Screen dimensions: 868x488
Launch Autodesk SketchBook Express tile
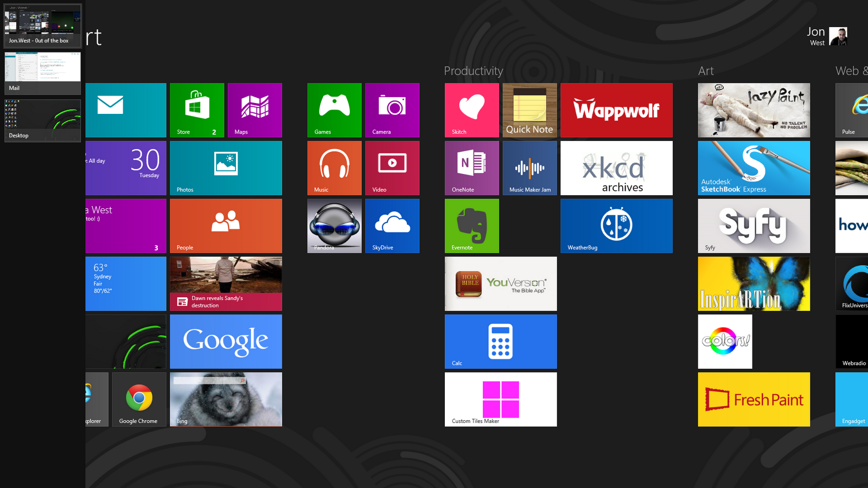coord(754,168)
